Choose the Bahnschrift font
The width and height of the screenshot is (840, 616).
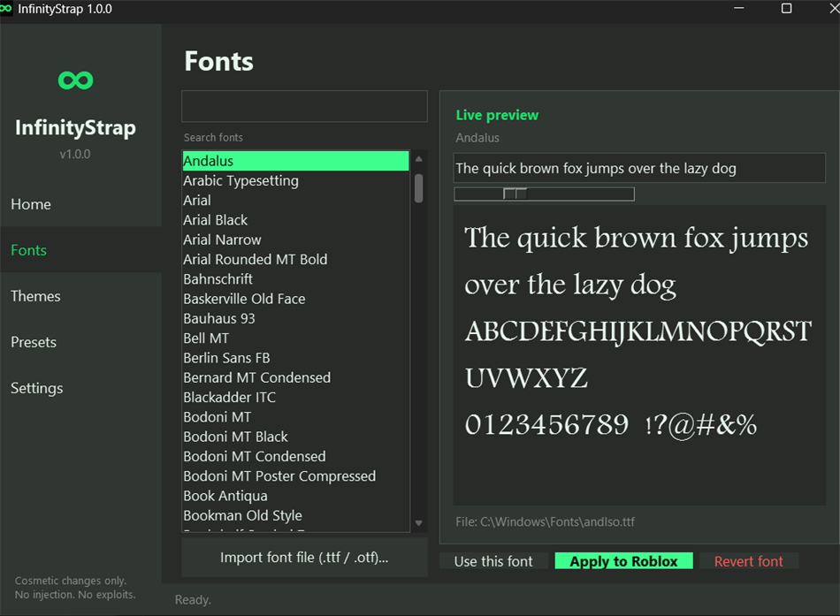295,279
